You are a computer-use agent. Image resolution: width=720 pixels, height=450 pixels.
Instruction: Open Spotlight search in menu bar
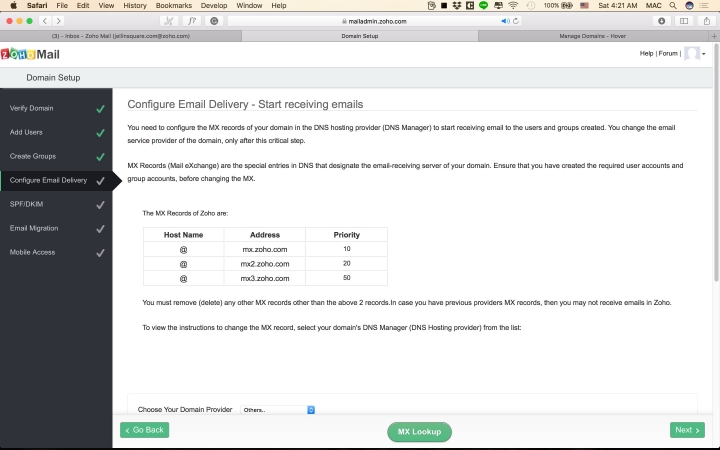click(x=673, y=6)
